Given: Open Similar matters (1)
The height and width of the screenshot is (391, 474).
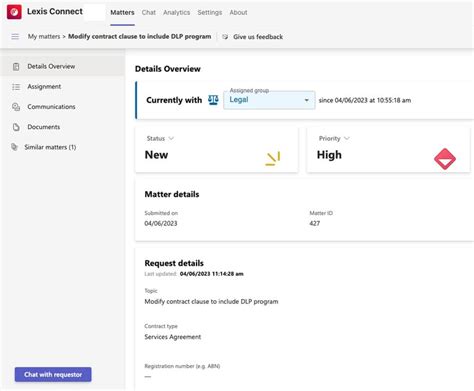Looking at the screenshot, I should (x=63, y=147).
